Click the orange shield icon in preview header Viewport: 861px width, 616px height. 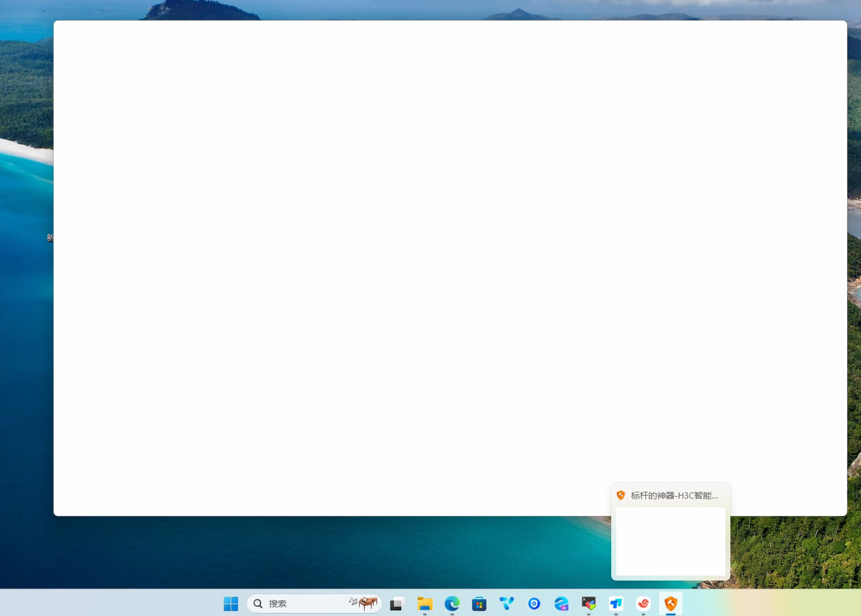click(620, 495)
